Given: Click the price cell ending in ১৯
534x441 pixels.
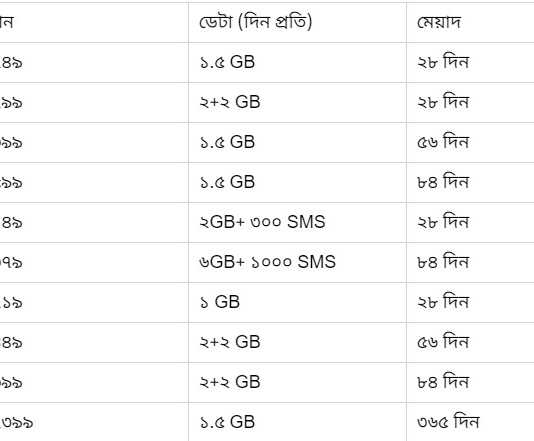Looking at the screenshot, I should click(x=11, y=303).
